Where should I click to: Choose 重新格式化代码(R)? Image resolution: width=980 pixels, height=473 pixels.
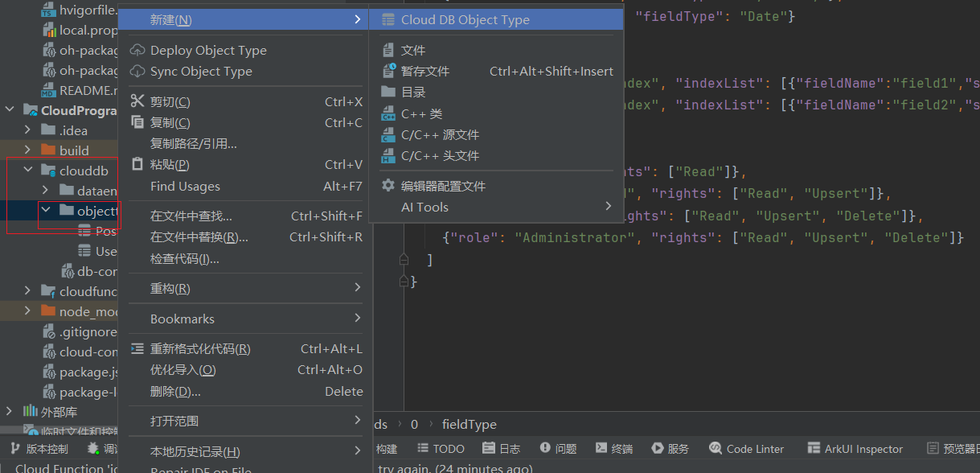(x=245, y=349)
